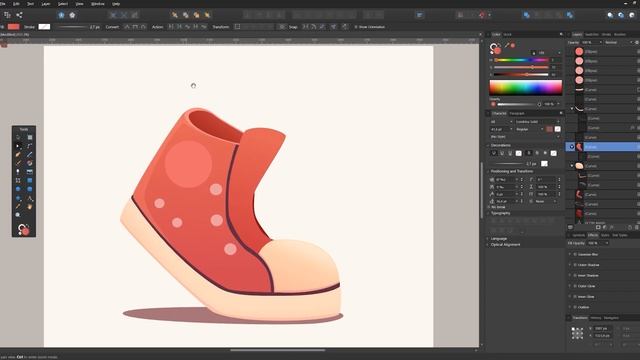Open the No Style character style dropdown
Viewport: 640px width, 360px height.
click(524, 137)
